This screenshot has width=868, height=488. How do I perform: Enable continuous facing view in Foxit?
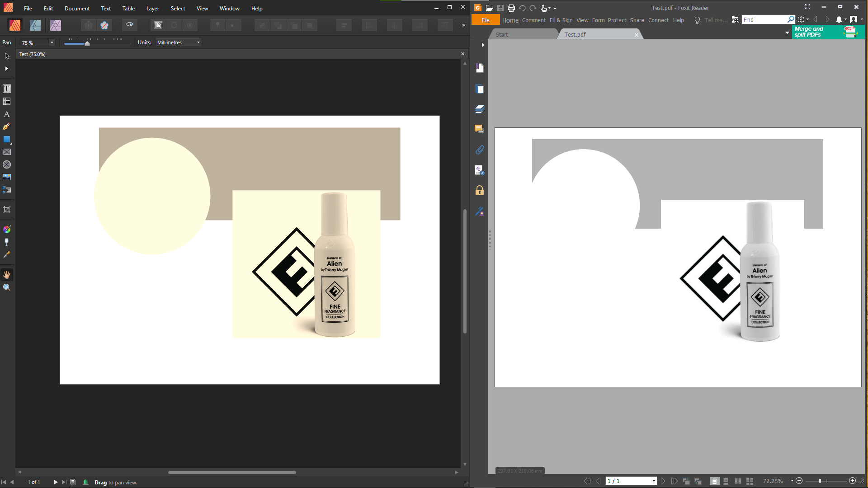tap(750, 481)
